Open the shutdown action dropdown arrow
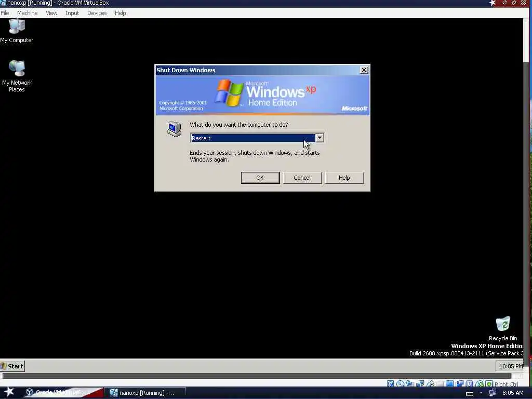 [x=320, y=138]
